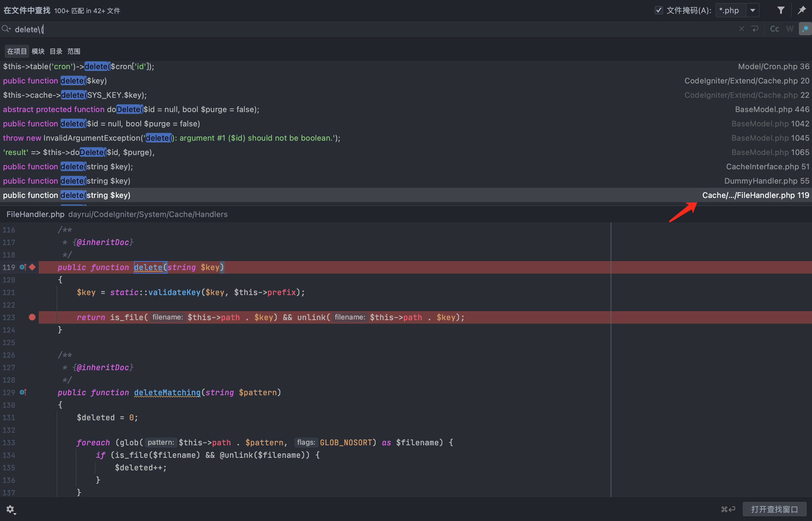
Task: Open the search history magnifier icon
Action: coord(6,29)
